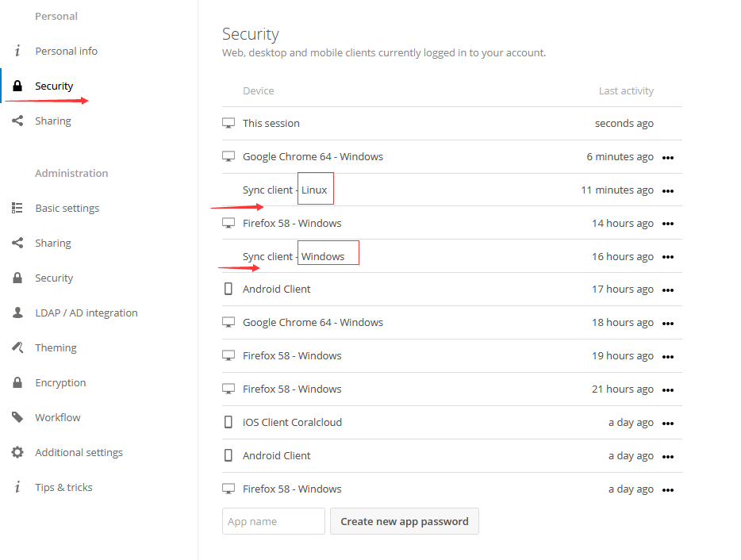Expand more options for 6 minutes ago Chrome session
This screenshot has height=560, width=741.
click(668, 158)
